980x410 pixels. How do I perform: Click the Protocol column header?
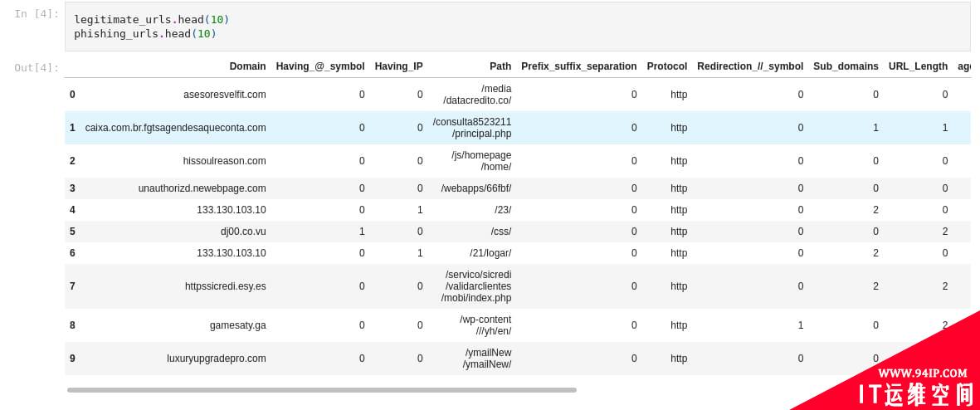pyautogui.click(x=667, y=66)
